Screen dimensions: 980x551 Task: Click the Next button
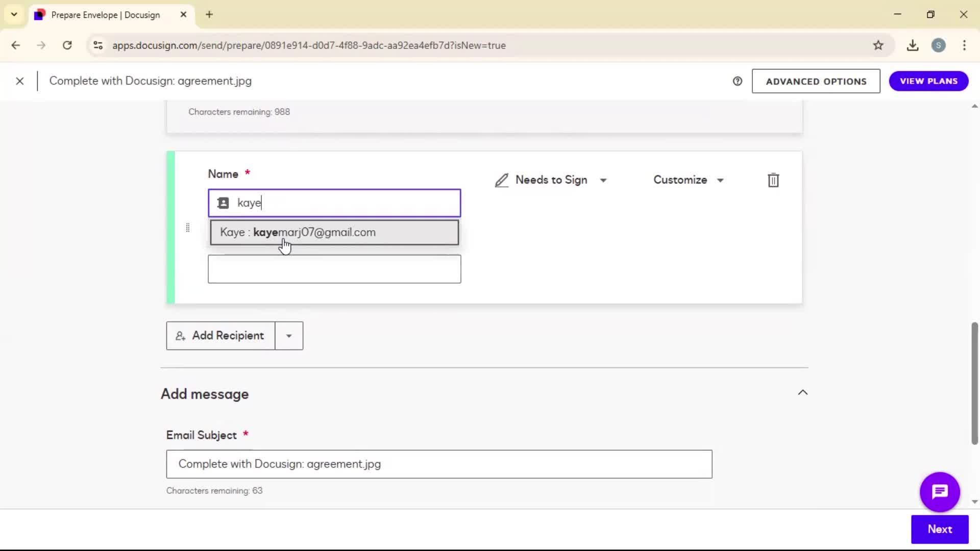[x=940, y=529]
